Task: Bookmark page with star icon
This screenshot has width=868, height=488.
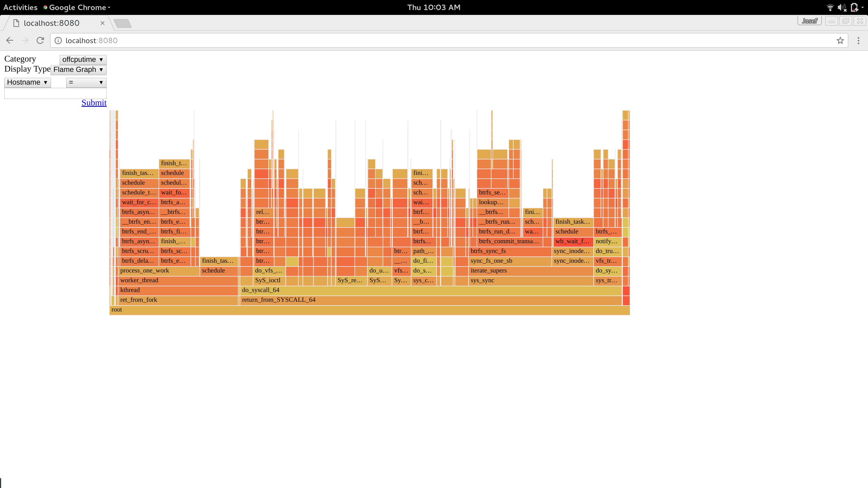Action: click(840, 40)
